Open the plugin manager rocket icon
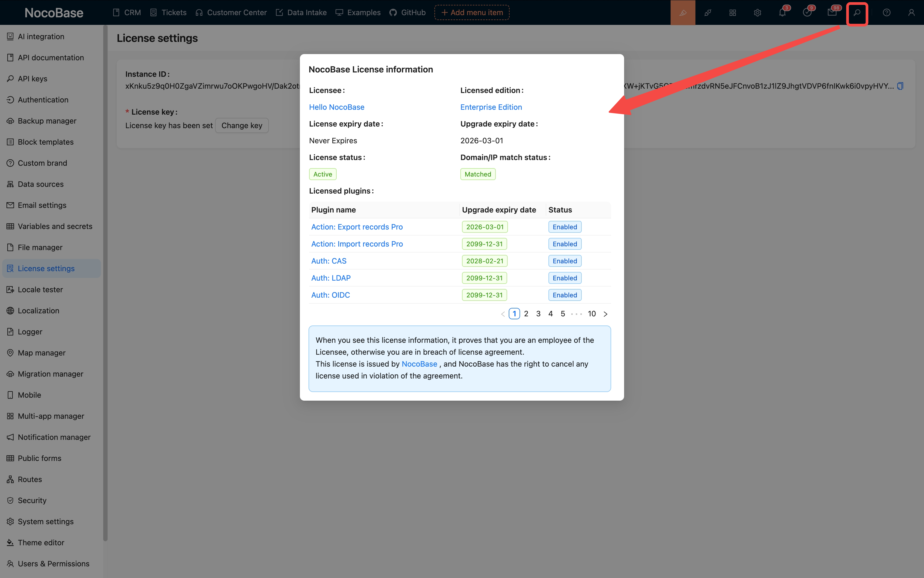This screenshot has height=578, width=924. click(x=708, y=13)
